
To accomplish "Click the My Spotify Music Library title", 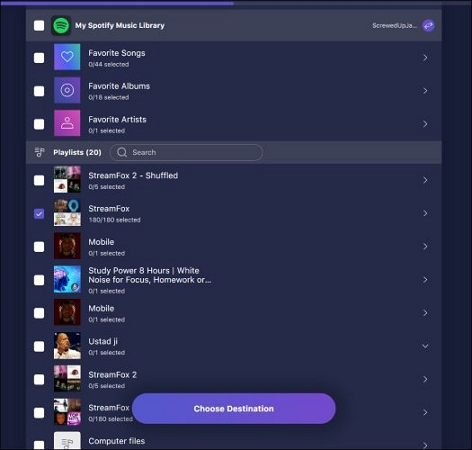I will [120, 25].
